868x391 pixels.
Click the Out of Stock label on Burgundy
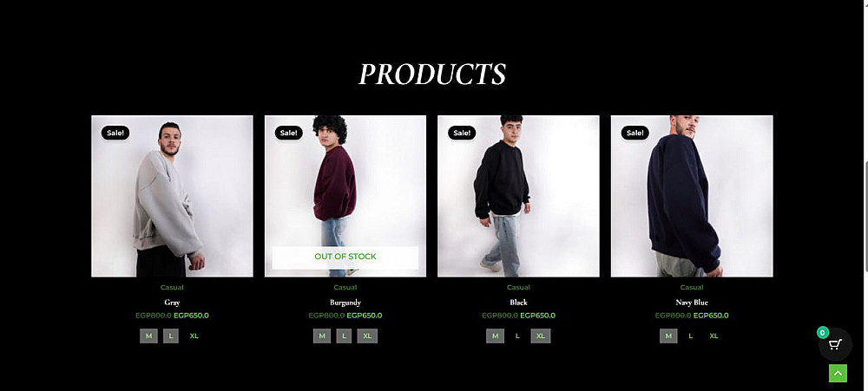(x=345, y=257)
